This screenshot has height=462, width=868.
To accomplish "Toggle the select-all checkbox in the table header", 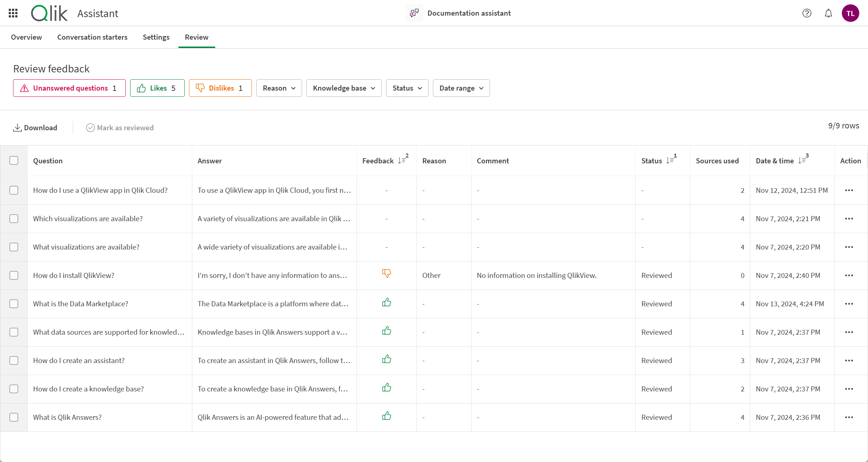I will pyautogui.click(x=14, y=160).
